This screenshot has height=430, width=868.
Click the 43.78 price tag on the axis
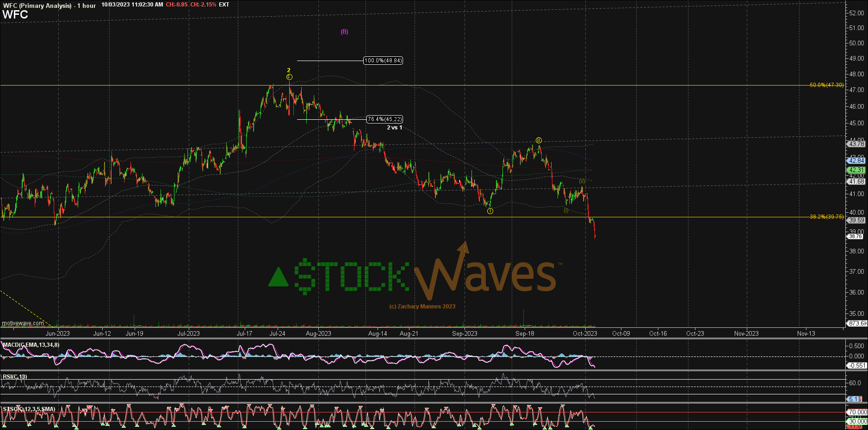click(856, 144)
